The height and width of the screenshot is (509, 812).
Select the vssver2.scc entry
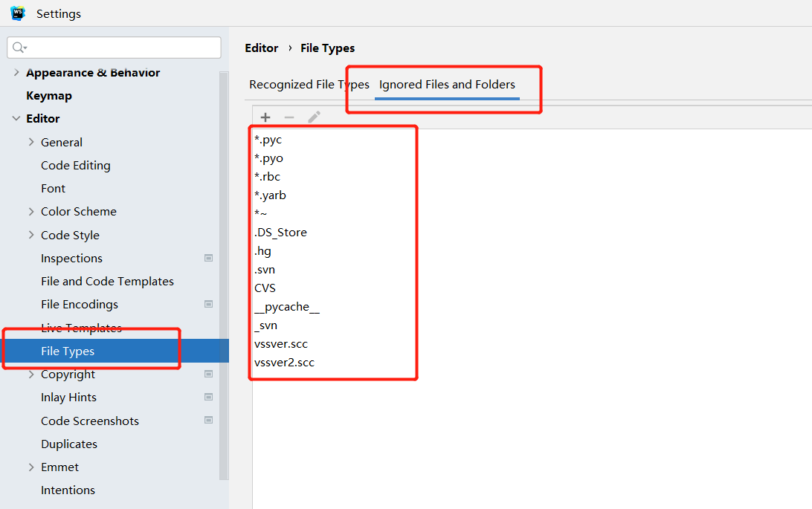[284, 363]
